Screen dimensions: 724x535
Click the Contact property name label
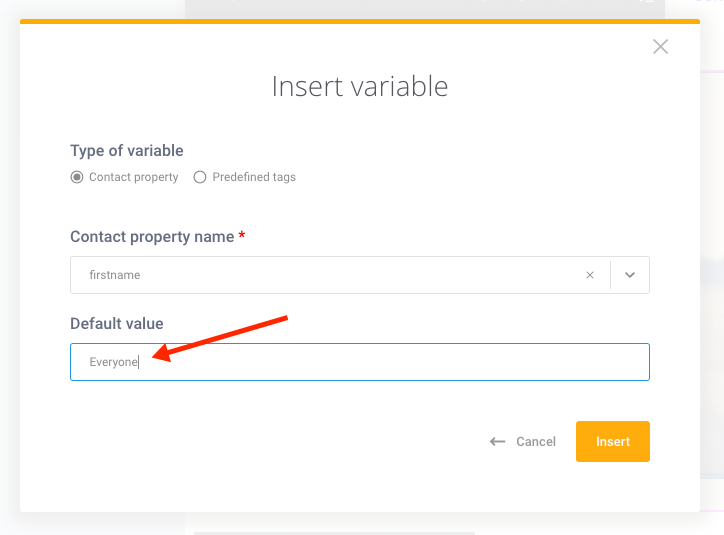click(152, 237)
